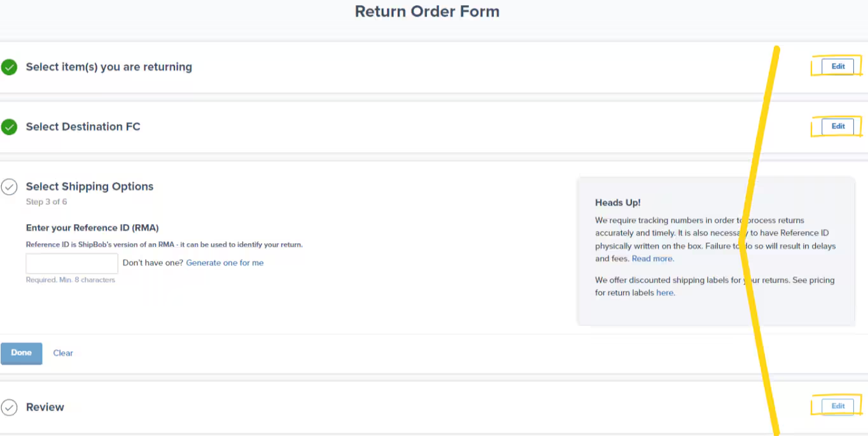Click the Clear link
Image resolution: width=868 pixels, height=436 pixels.
click(x=62, y=353)
